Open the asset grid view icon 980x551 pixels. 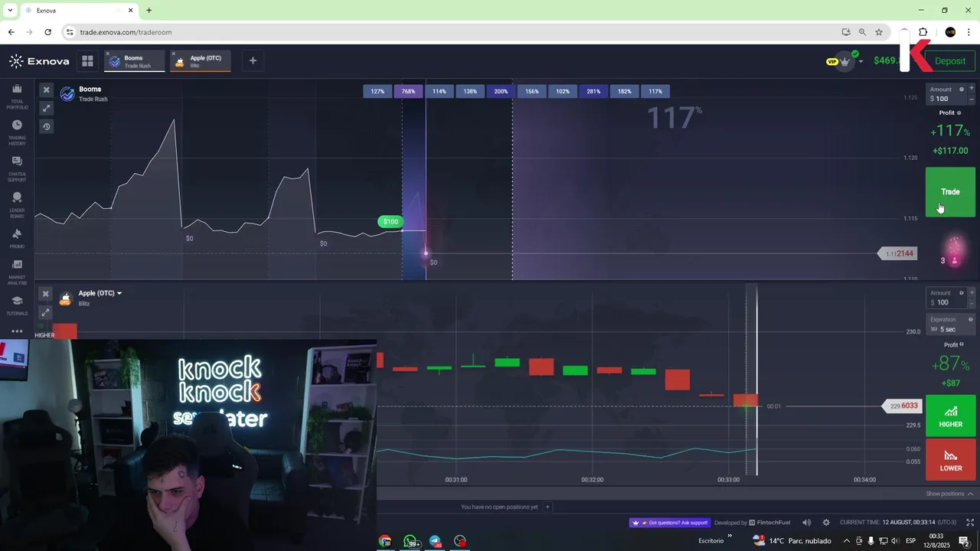[x=87, y=61]
